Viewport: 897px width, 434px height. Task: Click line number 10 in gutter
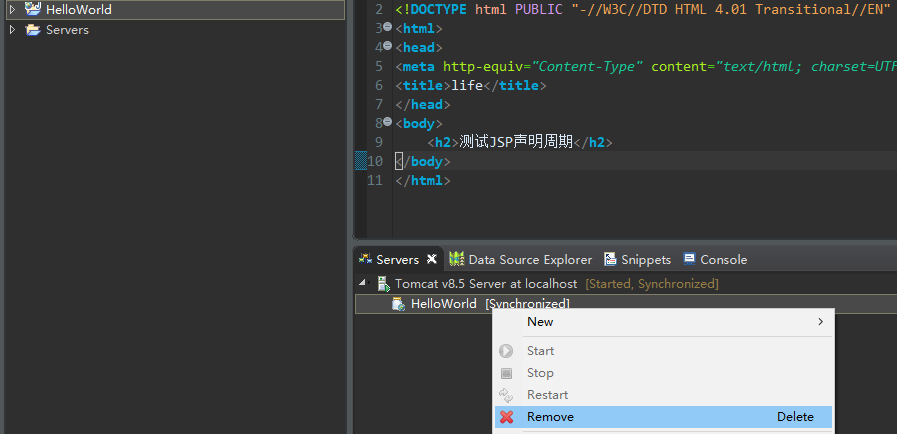click(x=375, y=161)
